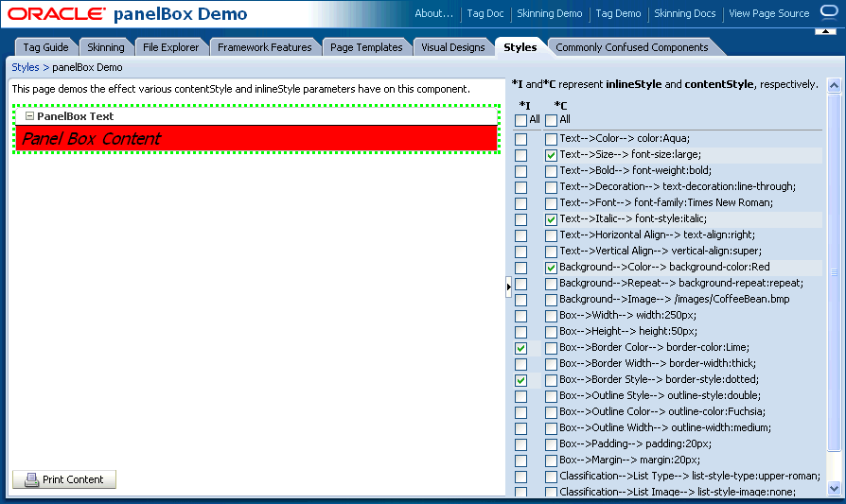Enable contentStyle font-family:Times New Roman checkbox
This screenshot has width=846, height=504.
point(551,203)
